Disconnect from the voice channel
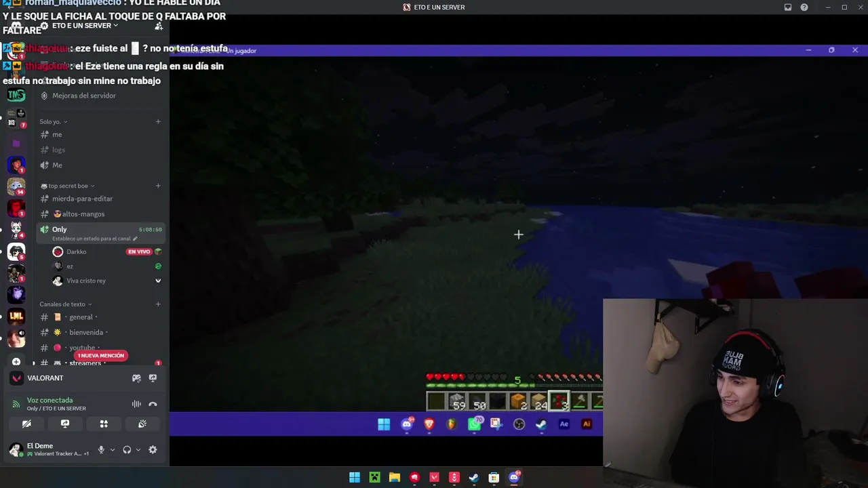Viewport: 868px width, 488px height. tap(153, 404)
